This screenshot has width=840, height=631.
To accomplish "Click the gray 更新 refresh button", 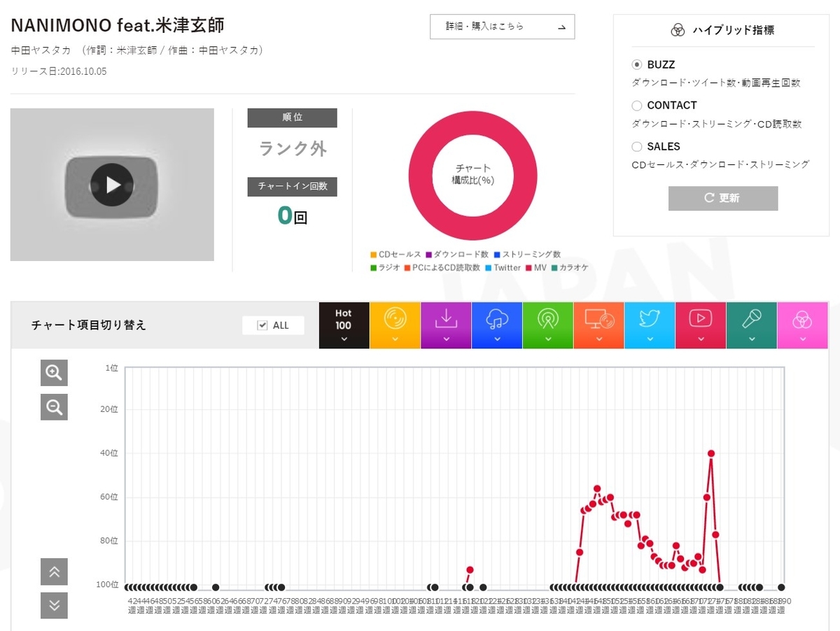I will tap(723, 198).
